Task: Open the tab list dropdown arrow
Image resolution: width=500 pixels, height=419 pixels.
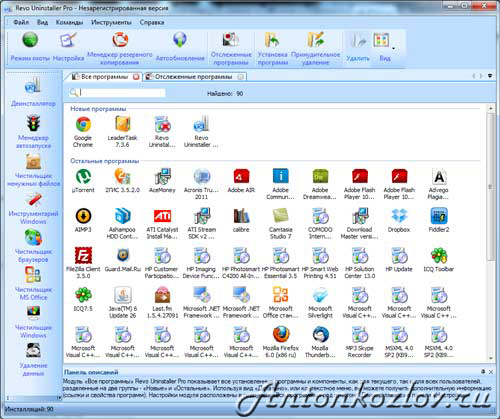Action: click(x=490, y=76)
